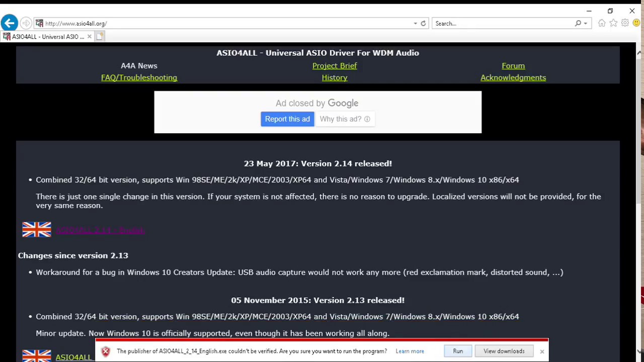The height and width of the screenshot is (362, 644).
Task: Click the browser Forward arrow button
Action: click(x=26, y=23)
